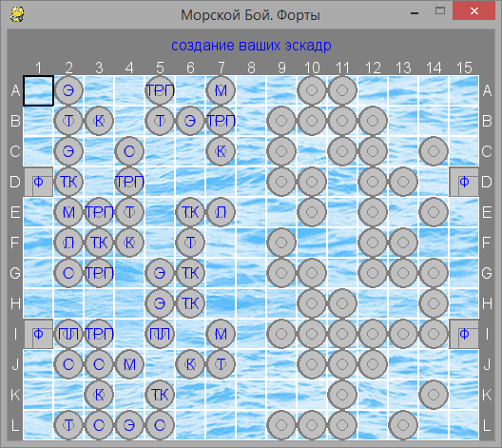The height and width of the screenshot is (448, 502).
Task: Select the М piece at A7
Action: (x=221, y=90)
